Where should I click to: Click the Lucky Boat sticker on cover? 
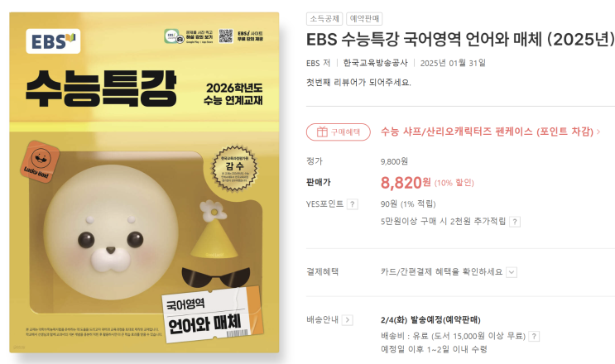pos(40,162)
